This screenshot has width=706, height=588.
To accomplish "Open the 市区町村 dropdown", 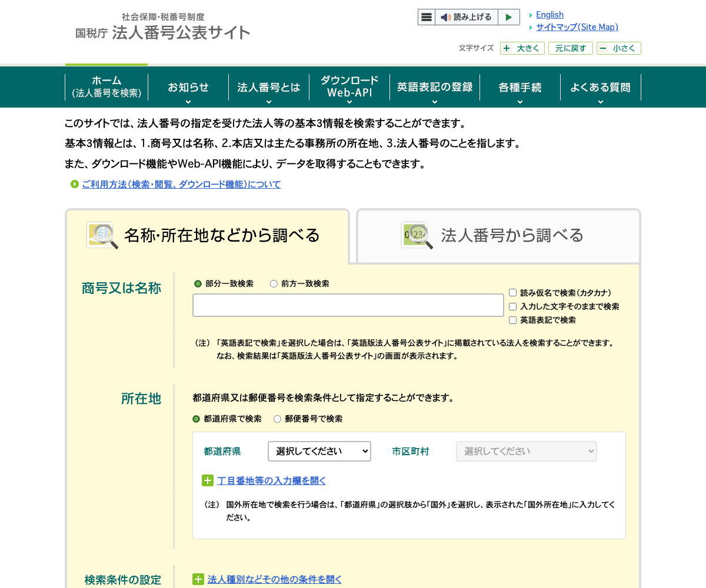I will 527,451.
